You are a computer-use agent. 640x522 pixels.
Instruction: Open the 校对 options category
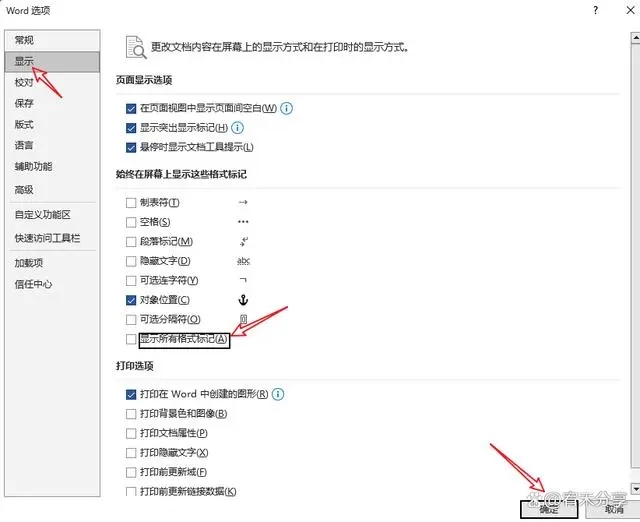coord(52,82)
